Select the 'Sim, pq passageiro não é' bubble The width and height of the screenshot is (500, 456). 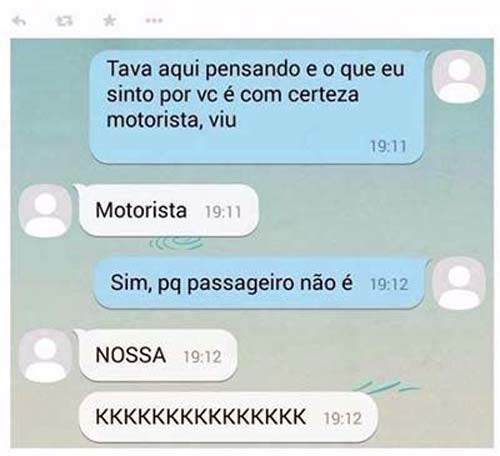click(261, 283)
